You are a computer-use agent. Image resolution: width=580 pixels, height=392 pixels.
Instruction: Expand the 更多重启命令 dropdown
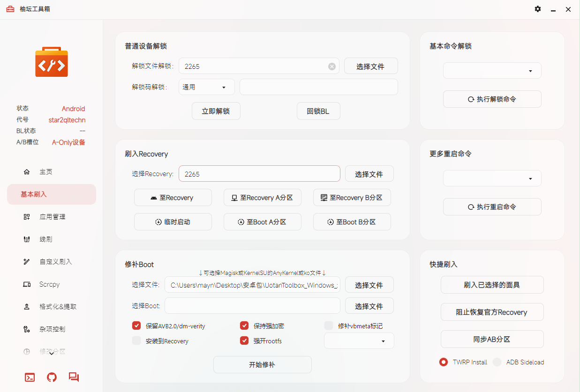pos(492,178)
